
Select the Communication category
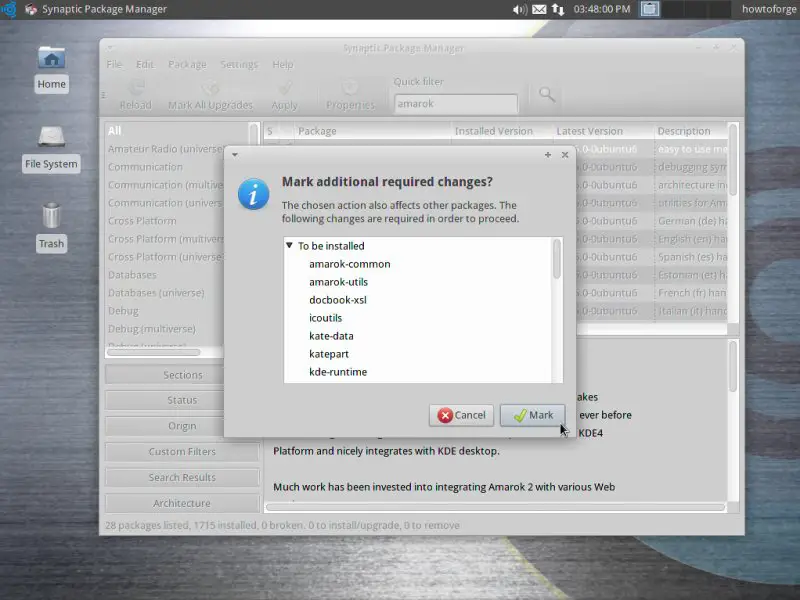tap(145, 167)
